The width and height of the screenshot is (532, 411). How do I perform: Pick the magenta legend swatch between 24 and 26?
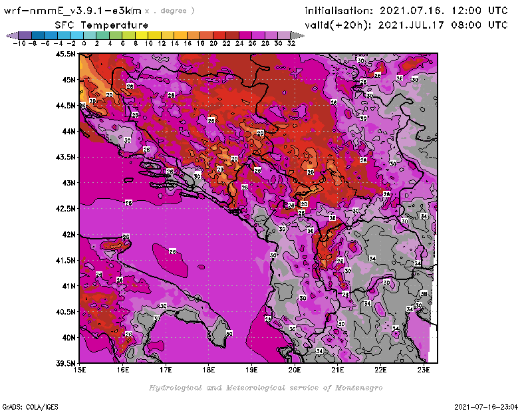245,35
